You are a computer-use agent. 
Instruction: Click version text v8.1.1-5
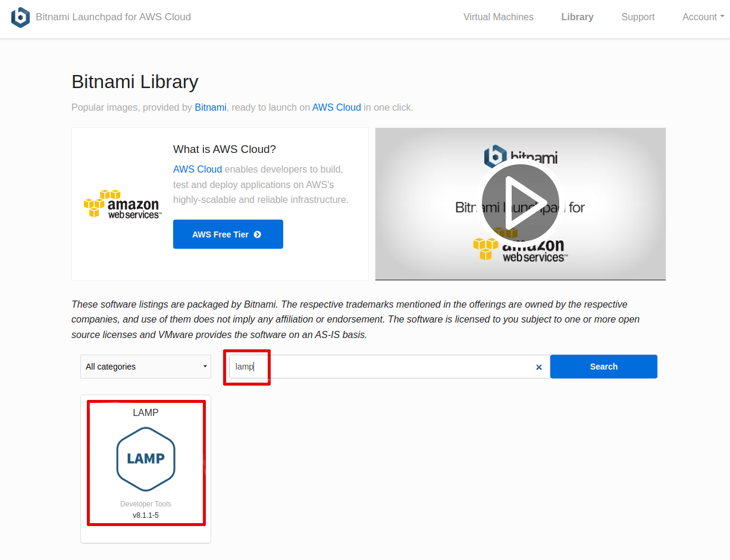coord(146,515)
